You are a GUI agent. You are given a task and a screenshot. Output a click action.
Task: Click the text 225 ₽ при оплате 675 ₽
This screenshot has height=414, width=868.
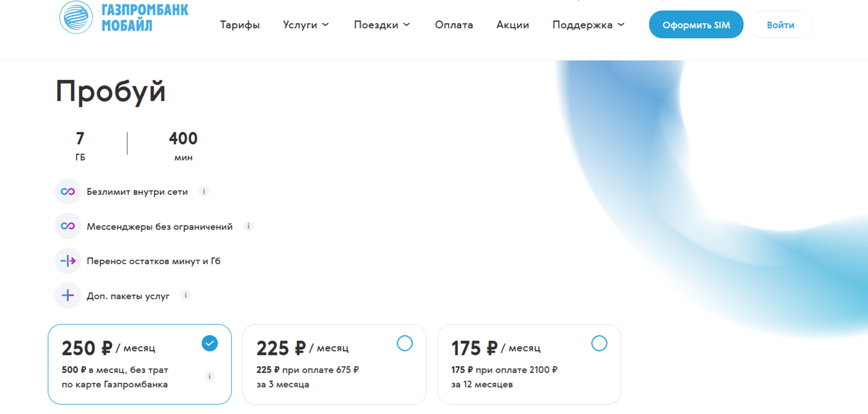click(308, 370)
